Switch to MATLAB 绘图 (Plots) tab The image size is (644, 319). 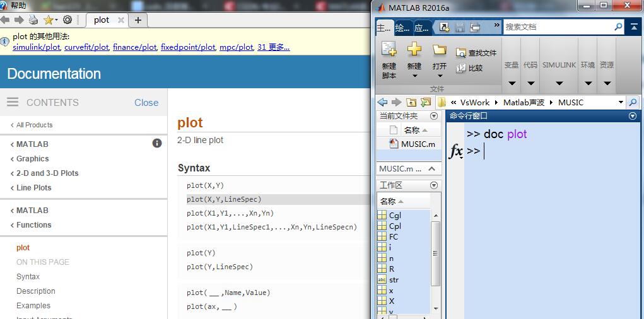click(402, 28)
